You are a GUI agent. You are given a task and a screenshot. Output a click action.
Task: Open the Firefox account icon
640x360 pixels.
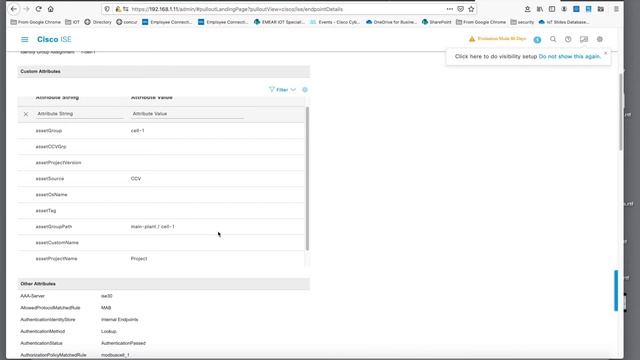pos(564,9)
